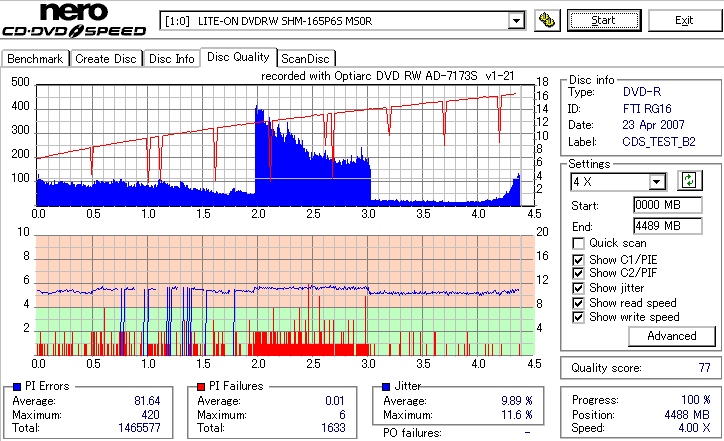This screenshot has height=441, width=724.
Task: Click the End position field 4489 MB
Action: [668, 226]
